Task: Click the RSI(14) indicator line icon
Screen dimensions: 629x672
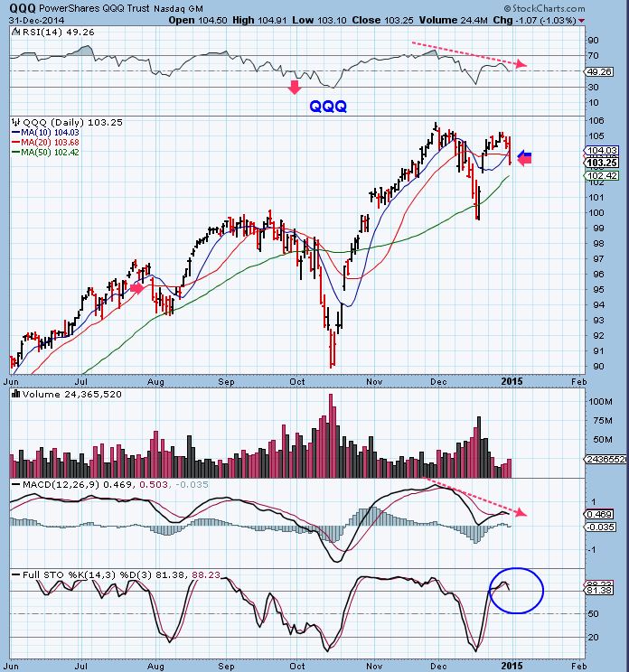Action: pyautogui.click(x=16, y=33)
